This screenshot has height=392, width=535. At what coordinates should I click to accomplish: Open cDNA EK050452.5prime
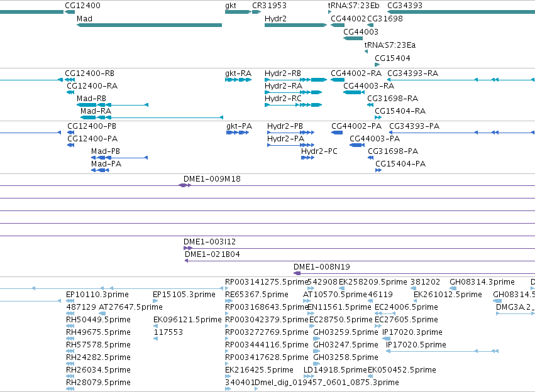(x=402, y=370)
